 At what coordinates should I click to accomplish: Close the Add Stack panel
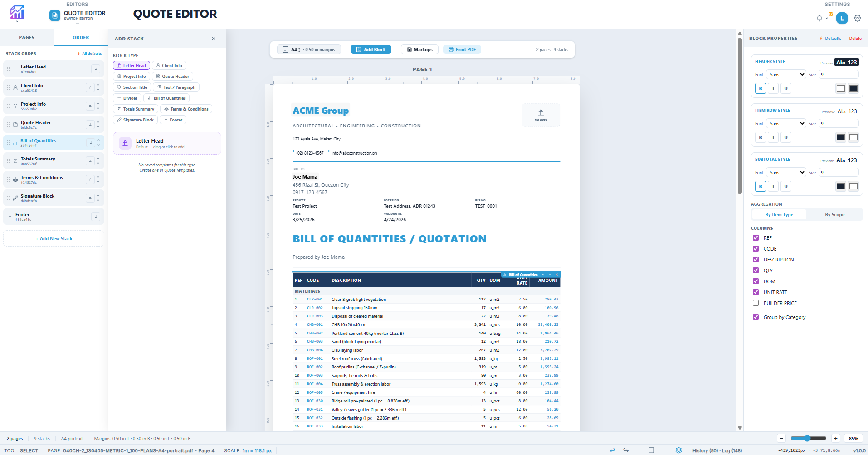click(x=214, y=39)
